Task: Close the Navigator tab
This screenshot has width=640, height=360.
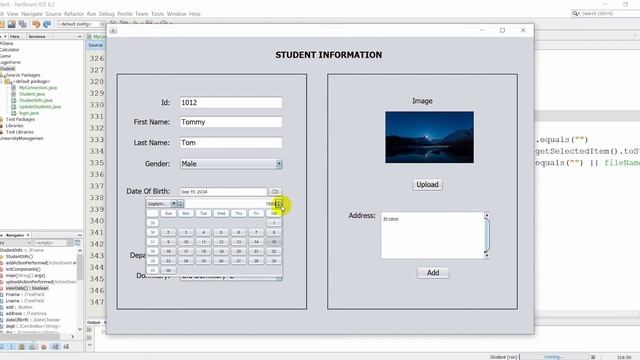Action: click(28, 235)
